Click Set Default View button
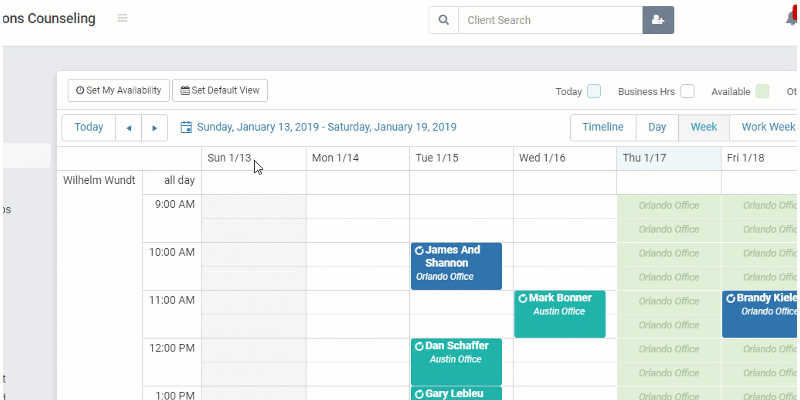The width and height of the screenshot is (800, 400). (x=220, y=90)
